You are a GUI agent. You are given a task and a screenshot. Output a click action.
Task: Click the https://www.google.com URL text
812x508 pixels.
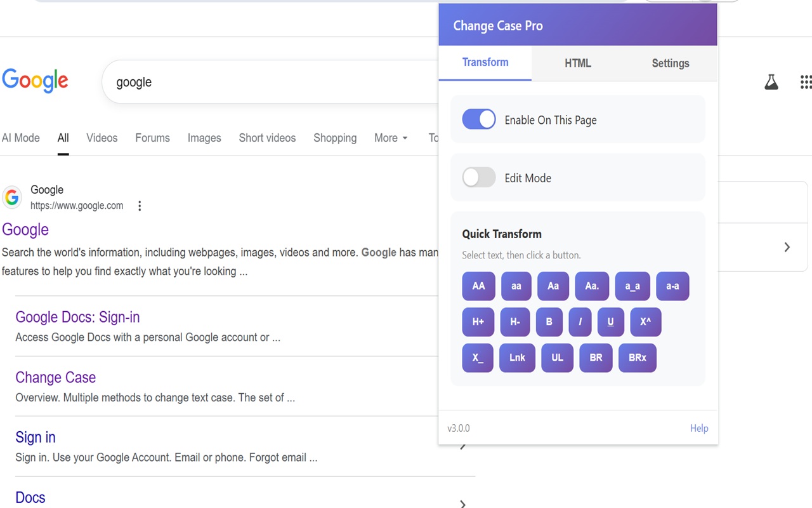click(x=77, y=206)
